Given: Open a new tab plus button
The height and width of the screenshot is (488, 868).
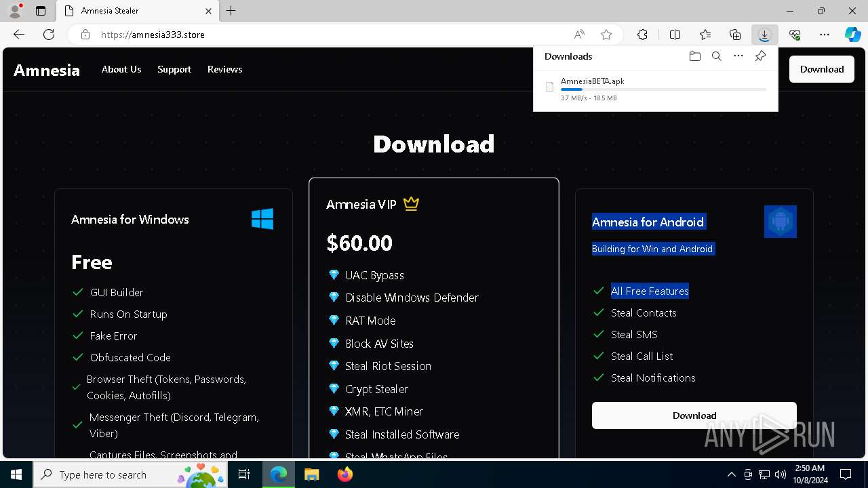Looking at the screenshot, I should point(231,11).
